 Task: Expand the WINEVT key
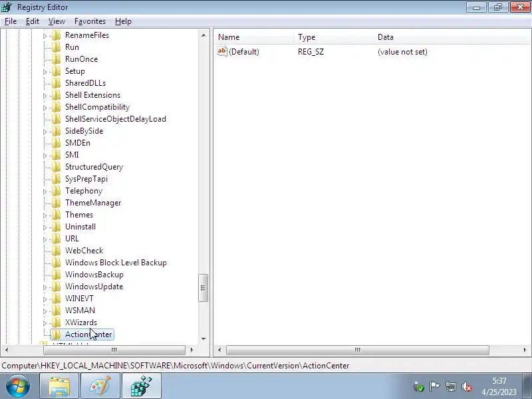coord(45,299)
